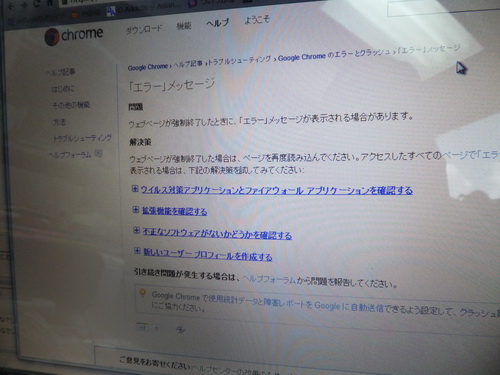Click ヘルプフォーラム link in the closing sentence

269,279
